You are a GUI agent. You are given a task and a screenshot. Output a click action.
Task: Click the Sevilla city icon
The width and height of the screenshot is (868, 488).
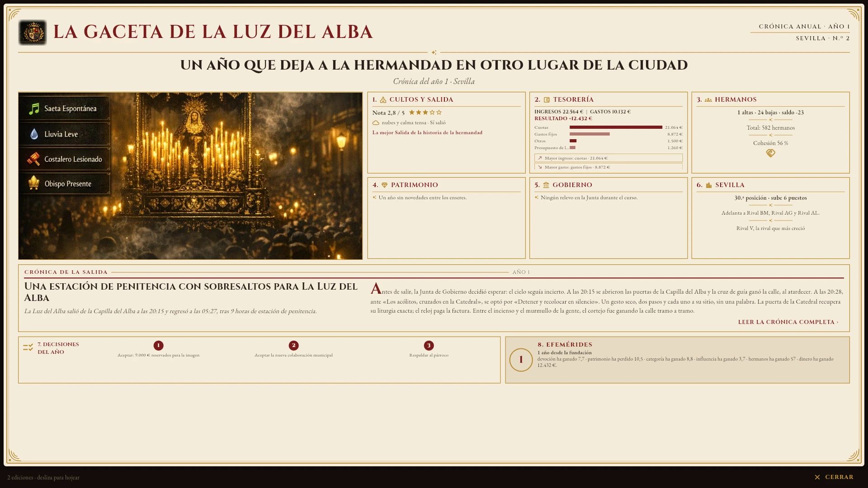pos(709,185)
